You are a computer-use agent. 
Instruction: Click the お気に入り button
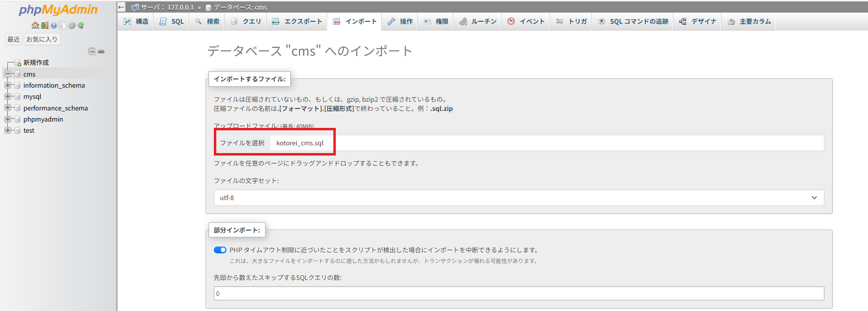42,39
